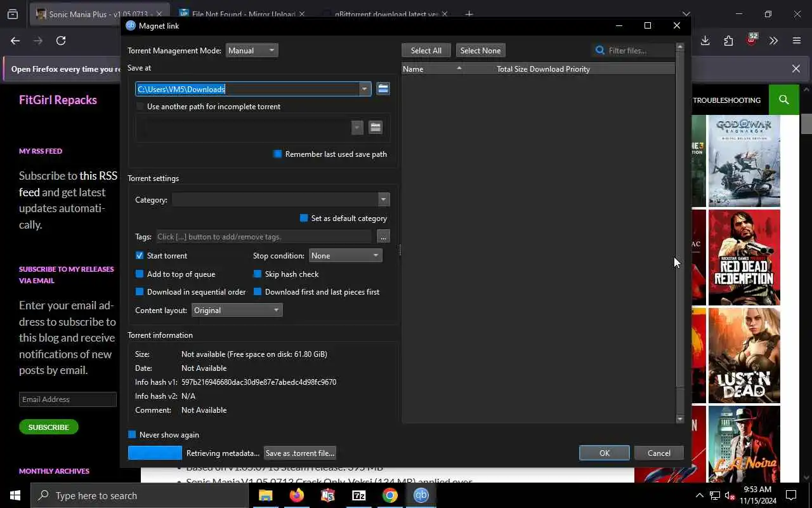812x508 pixels.
Task: Open Red Dead Redemption cover thumbnail
Action: (x=744, y=257)
